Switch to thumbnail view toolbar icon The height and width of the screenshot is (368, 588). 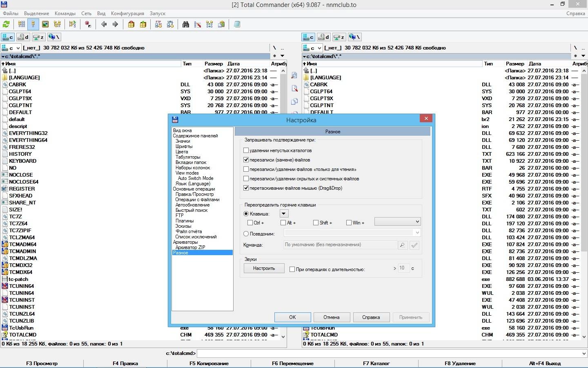(45, 25)
